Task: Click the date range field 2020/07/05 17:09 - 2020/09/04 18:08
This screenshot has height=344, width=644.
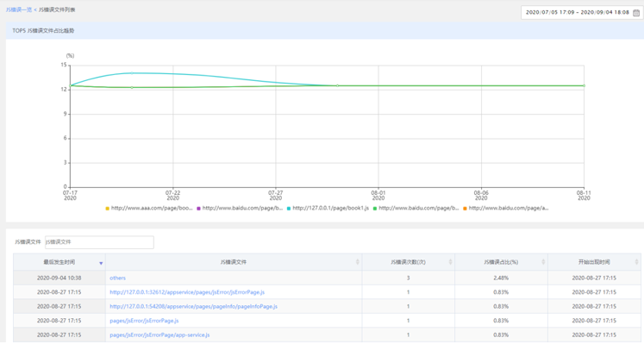Action: click(582, 12)
